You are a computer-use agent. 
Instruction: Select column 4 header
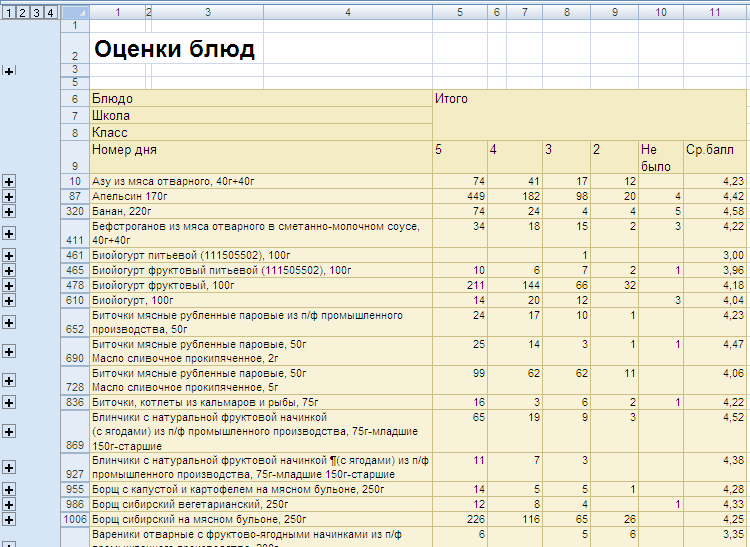[348, 12]
